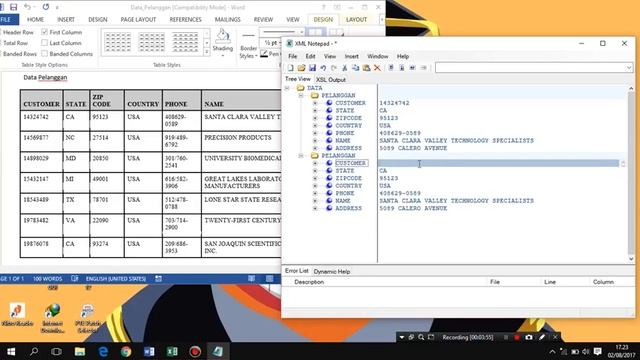Check the Last Column option
The width and height of the screenshot is (640, 360).
pos(44,43)
